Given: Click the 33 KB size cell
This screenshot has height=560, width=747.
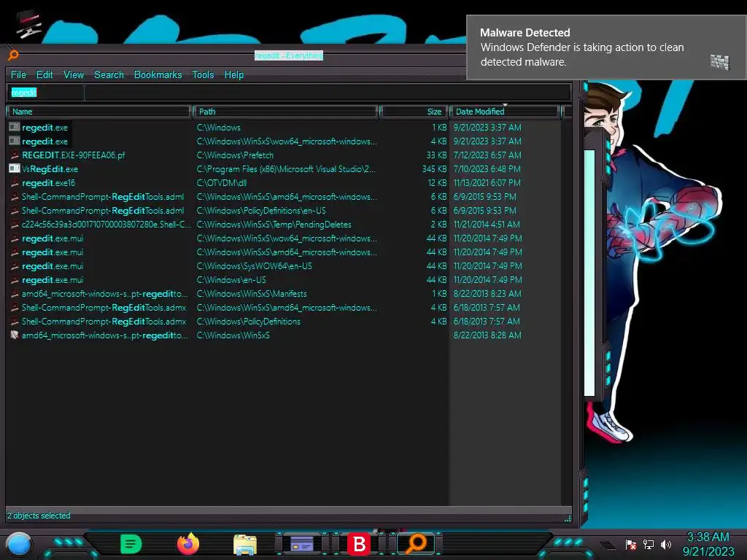Looking at the screenshot, I should click(x=437, y=155).
